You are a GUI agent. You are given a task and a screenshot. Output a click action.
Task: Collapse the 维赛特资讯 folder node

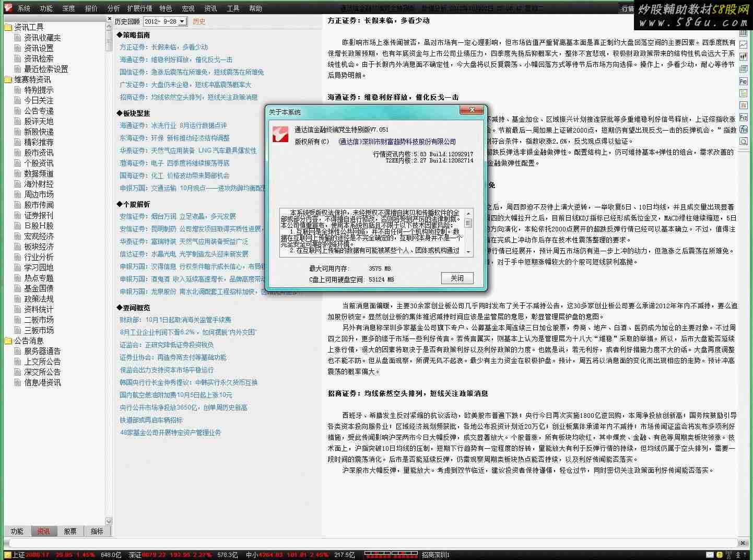click(x=8, y=79)
